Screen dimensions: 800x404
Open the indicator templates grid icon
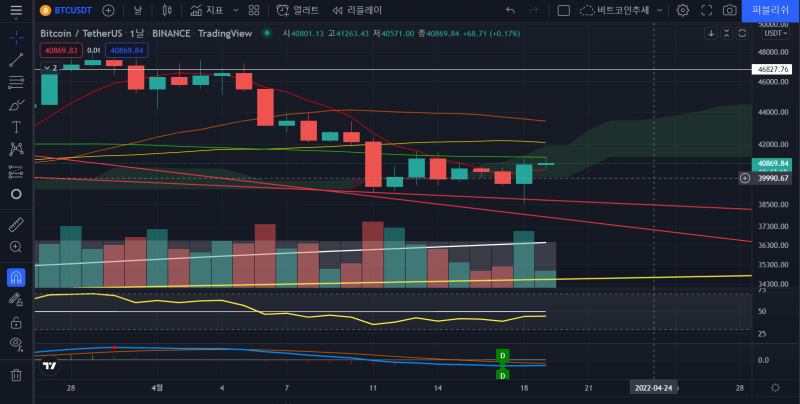click(x=254, y=10)
